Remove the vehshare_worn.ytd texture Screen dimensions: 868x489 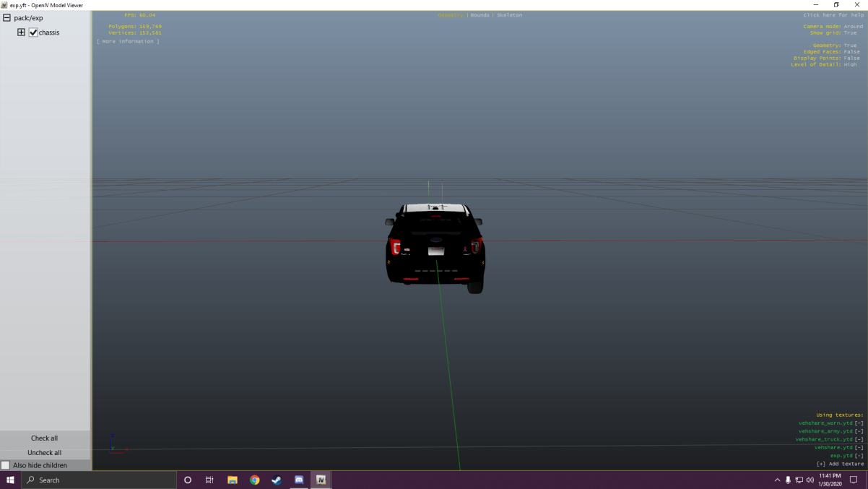(x=859, y=423)
